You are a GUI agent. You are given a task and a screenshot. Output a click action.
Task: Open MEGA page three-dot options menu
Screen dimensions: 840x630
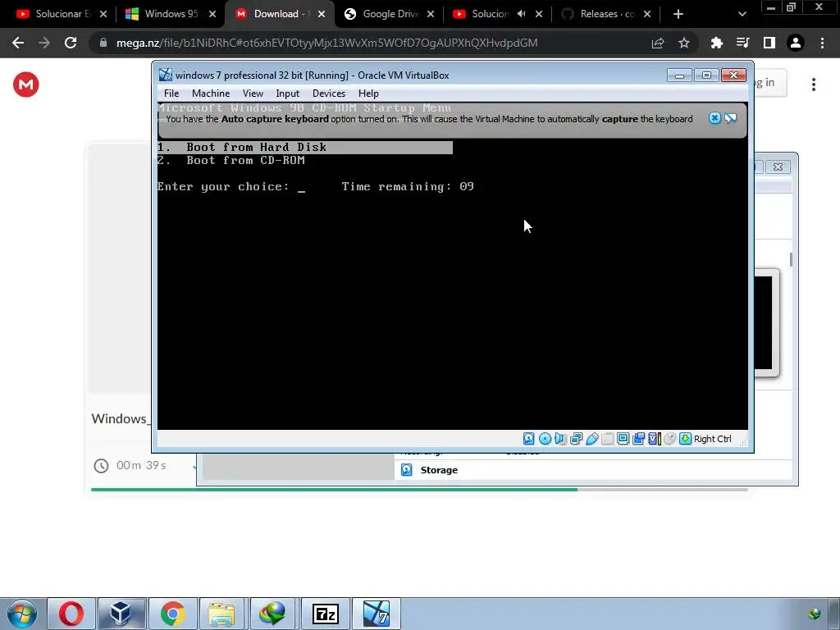[x=814, y=84]
